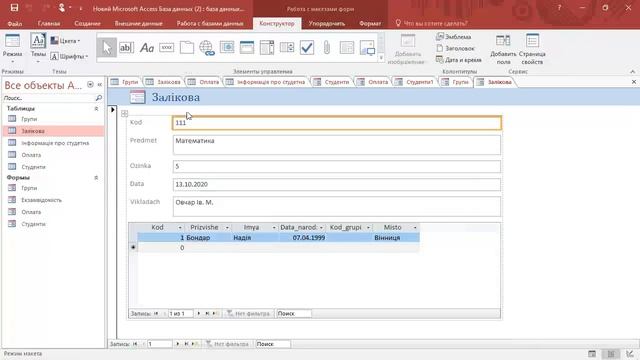Click the navigation pane Поиск box
This screenshot has width=640, height=360.
tap(49, 98)
